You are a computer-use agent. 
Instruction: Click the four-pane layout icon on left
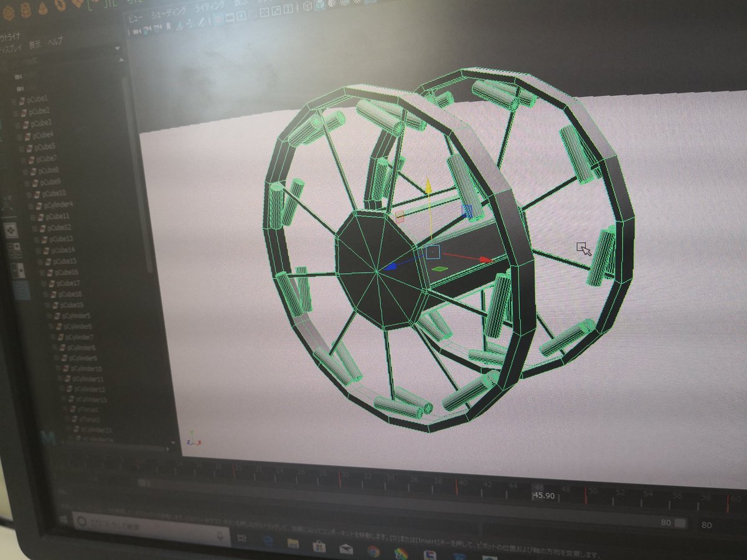[13, 251]
